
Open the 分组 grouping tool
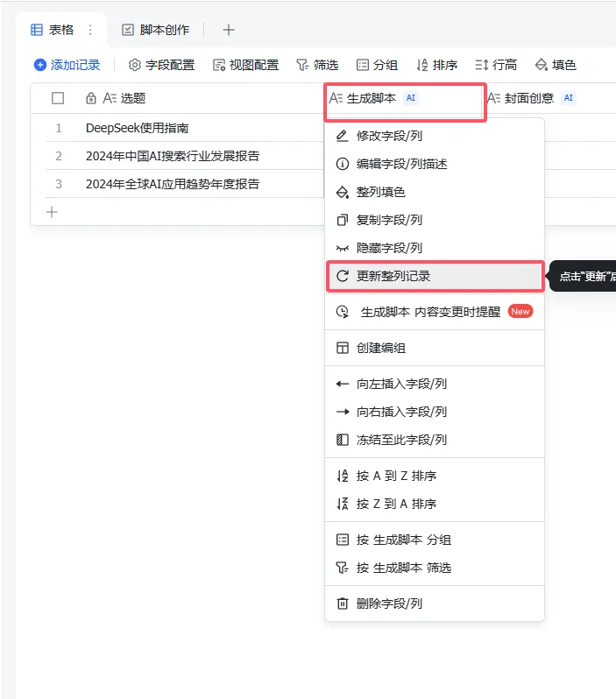pos(377,65)
